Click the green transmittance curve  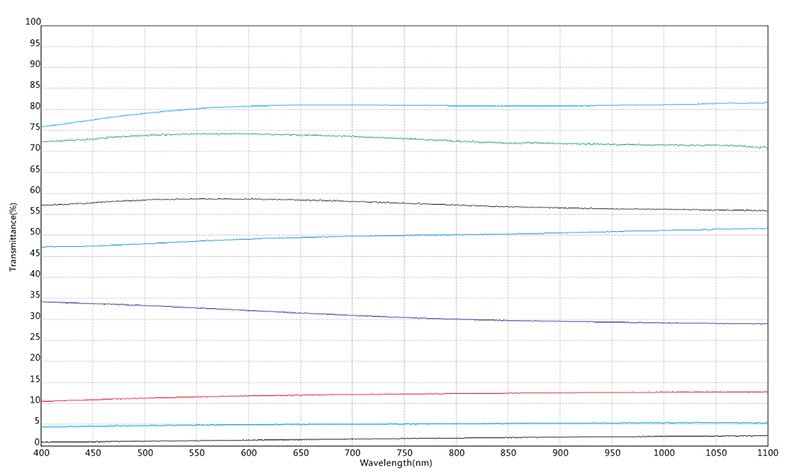point(400,137)
